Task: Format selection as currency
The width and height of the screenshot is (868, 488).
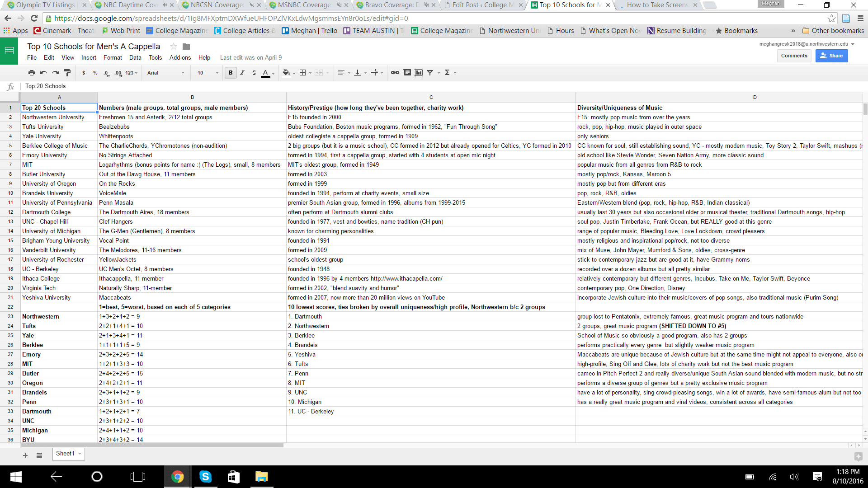Action: click(x=84, y=73)
